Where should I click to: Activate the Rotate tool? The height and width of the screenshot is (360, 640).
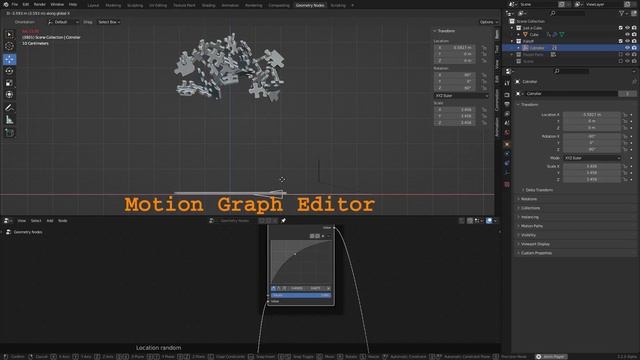click(9, 71)
